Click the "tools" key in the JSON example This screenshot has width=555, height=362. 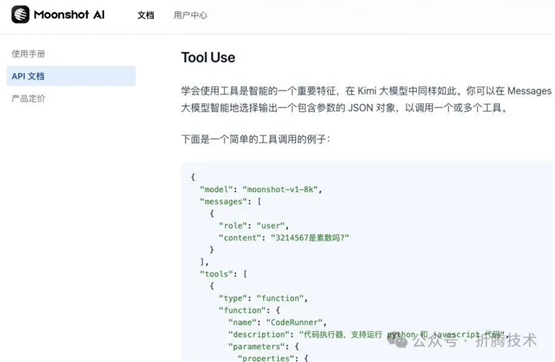(x=216, y=274)
